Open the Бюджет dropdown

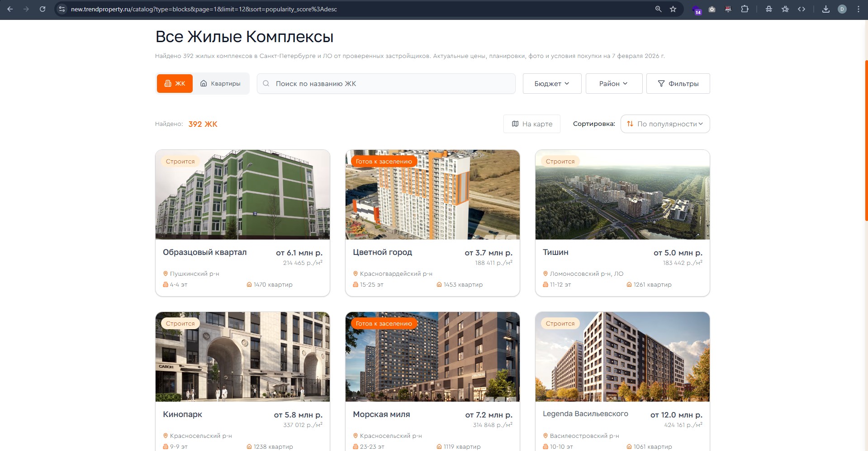pos(551,83)
